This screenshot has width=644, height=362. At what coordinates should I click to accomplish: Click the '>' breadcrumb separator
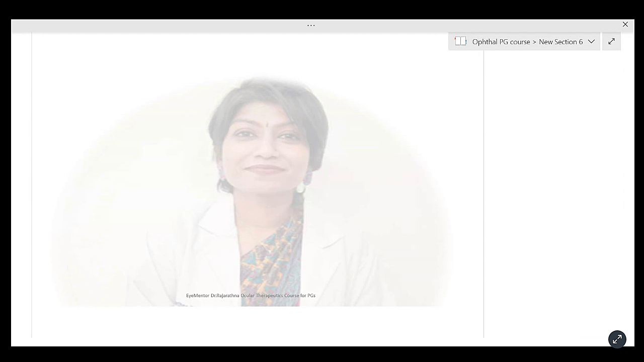(x=534, y=42)
